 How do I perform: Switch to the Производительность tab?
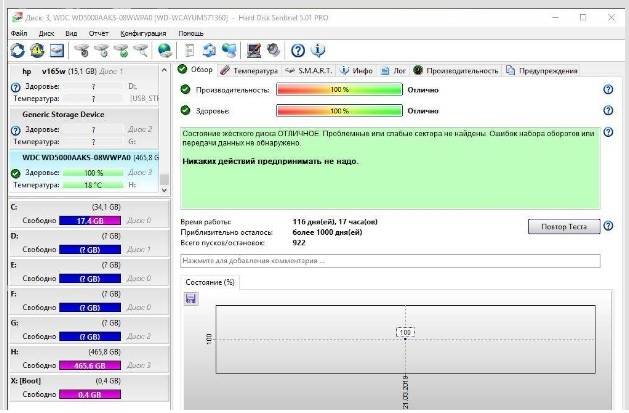(456, 71)
